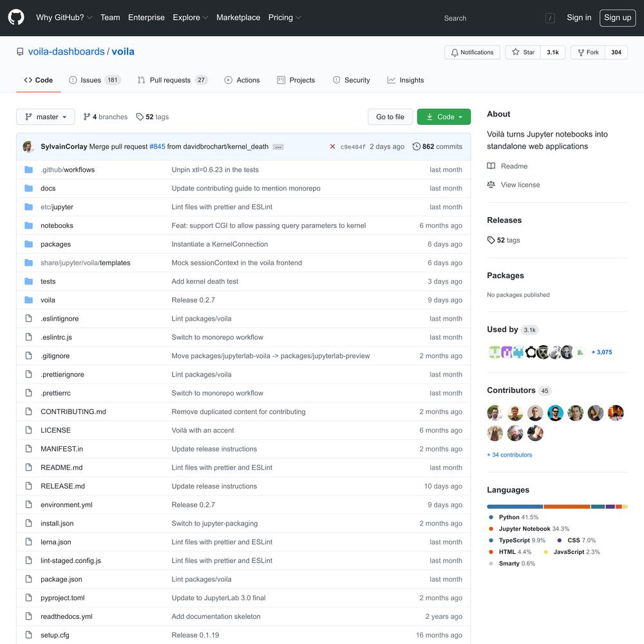Click the slash keyboard shortcut icon in search

[550, 18]
